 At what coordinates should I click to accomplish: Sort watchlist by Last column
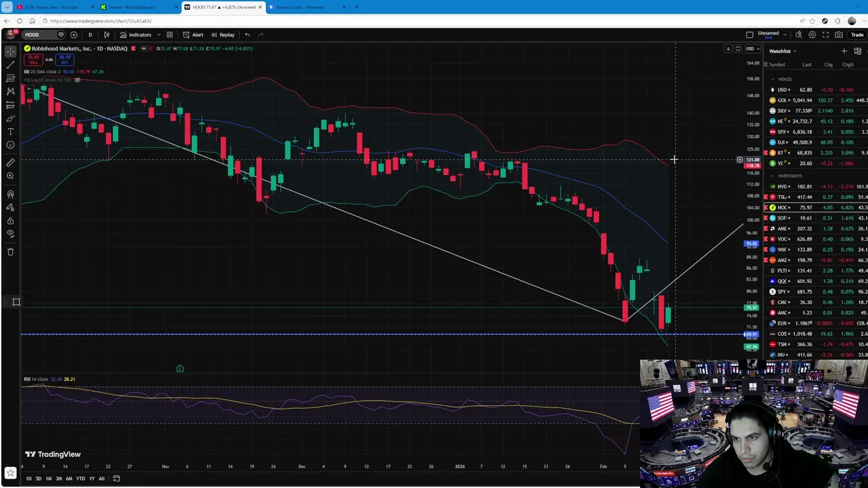(x=807, y=65)
